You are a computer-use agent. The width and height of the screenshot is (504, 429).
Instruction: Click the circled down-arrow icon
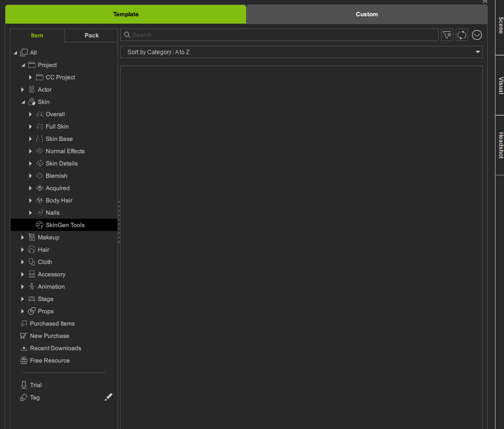click(476, 35)
